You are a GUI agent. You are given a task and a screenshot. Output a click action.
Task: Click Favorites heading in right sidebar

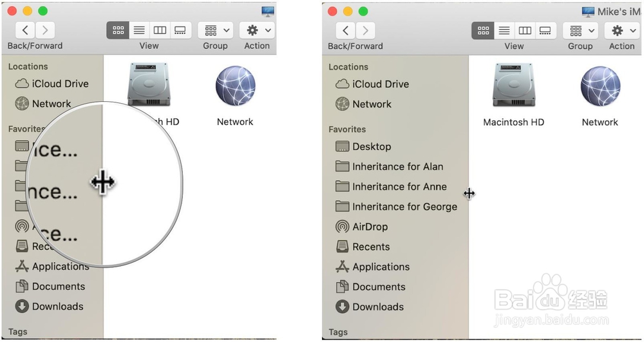click(x=347, y=129)
